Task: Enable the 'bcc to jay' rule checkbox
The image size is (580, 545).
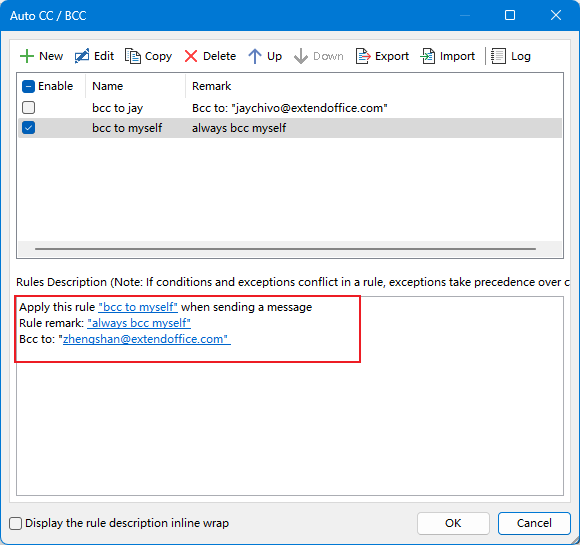Action: pos(28,108)
